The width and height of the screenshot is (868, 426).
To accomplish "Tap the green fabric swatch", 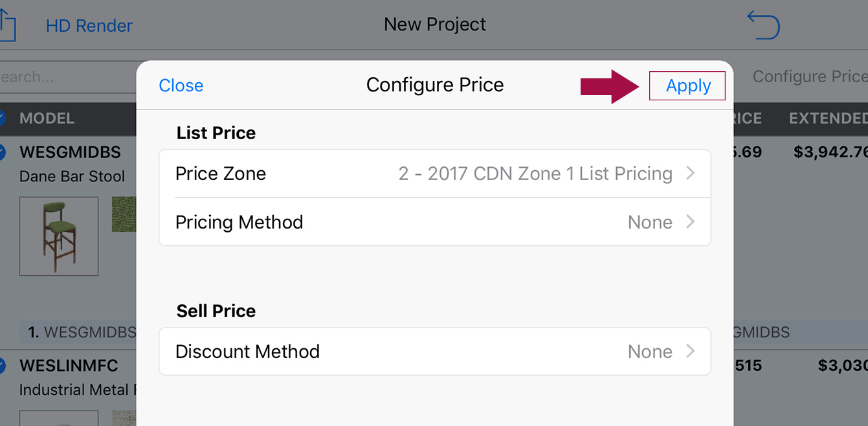I will pyautogui.click(x=124, y=214).
